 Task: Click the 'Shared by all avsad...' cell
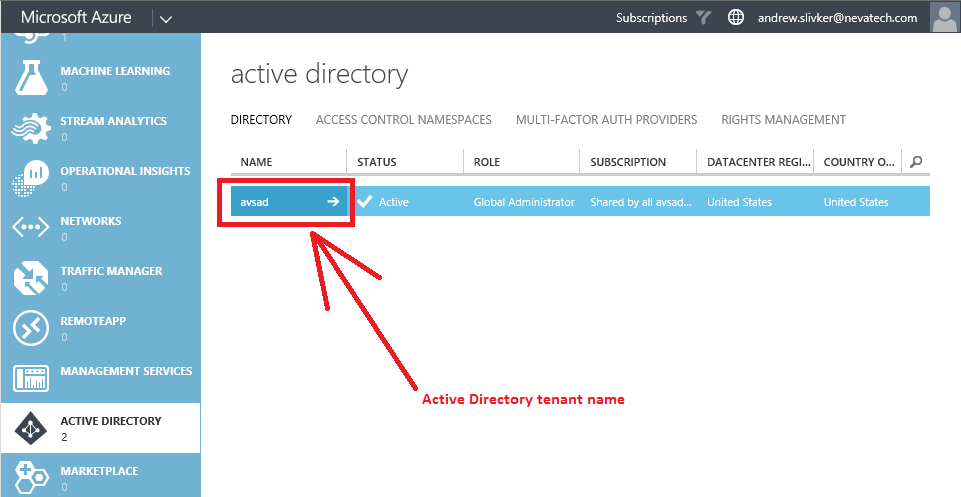point(641,202)
